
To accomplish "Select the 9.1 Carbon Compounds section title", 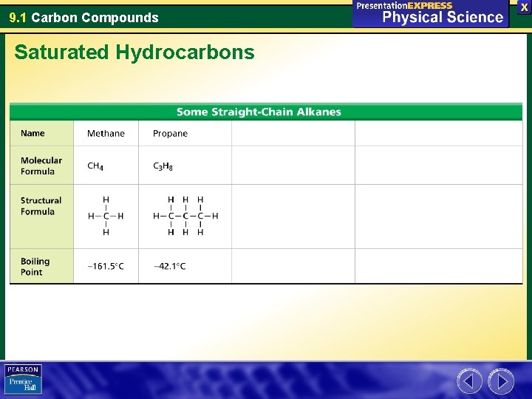I will [83, 17].
